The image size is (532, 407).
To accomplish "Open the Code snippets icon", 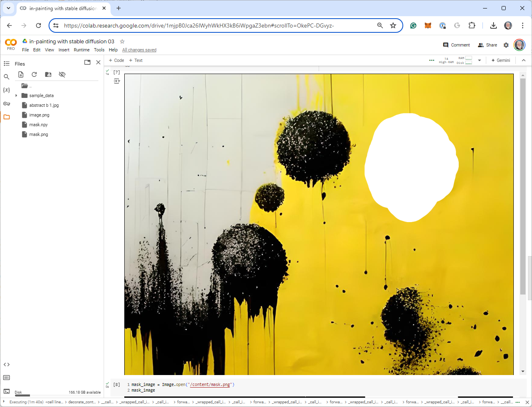I will click(6, 365).
